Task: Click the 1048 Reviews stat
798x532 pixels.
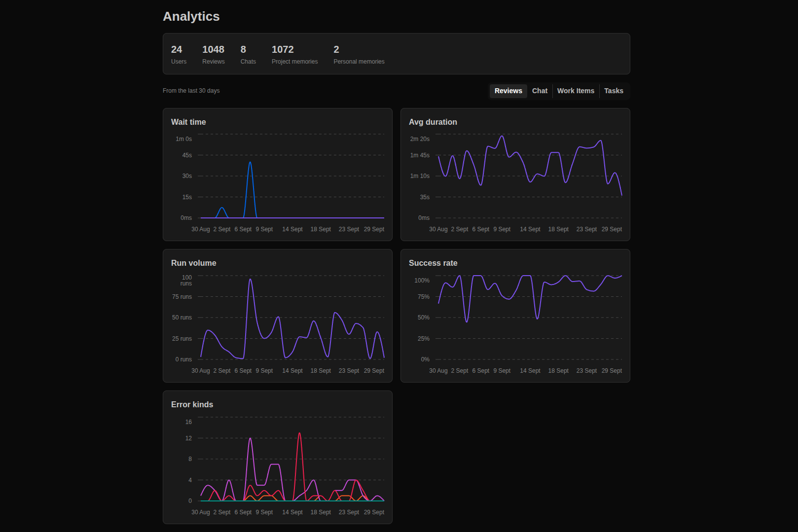Action: [213, 54]
